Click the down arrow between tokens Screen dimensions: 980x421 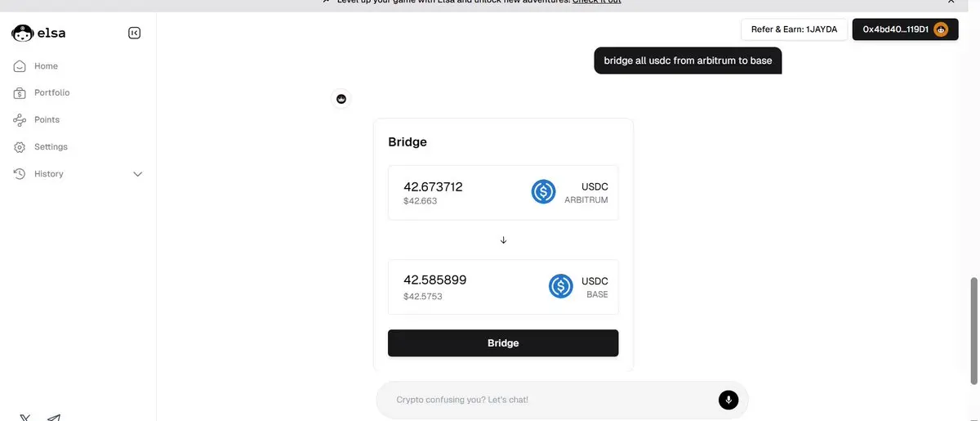[x=503, y=240]
